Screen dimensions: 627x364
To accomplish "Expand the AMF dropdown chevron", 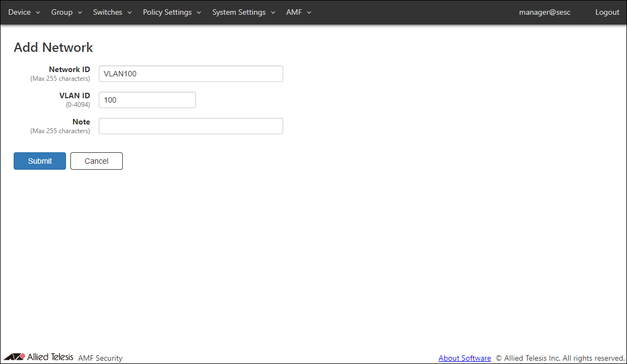I will pyautogui.click(x=309, y=13).
